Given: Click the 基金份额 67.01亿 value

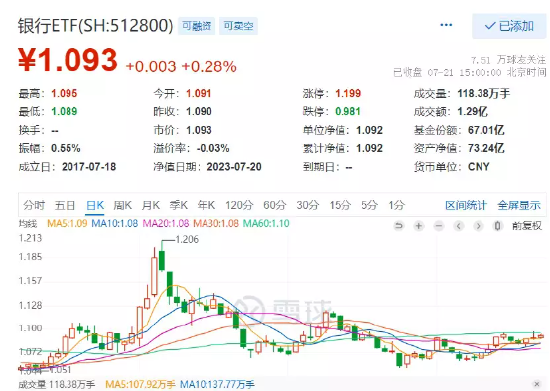Looking at the screenshot, I should (x=486, y=130).
